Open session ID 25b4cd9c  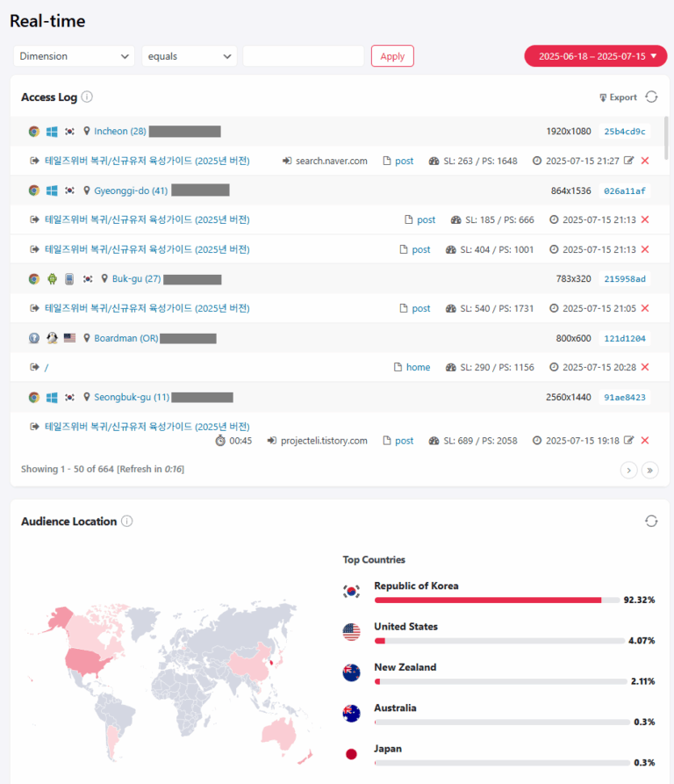625,132
